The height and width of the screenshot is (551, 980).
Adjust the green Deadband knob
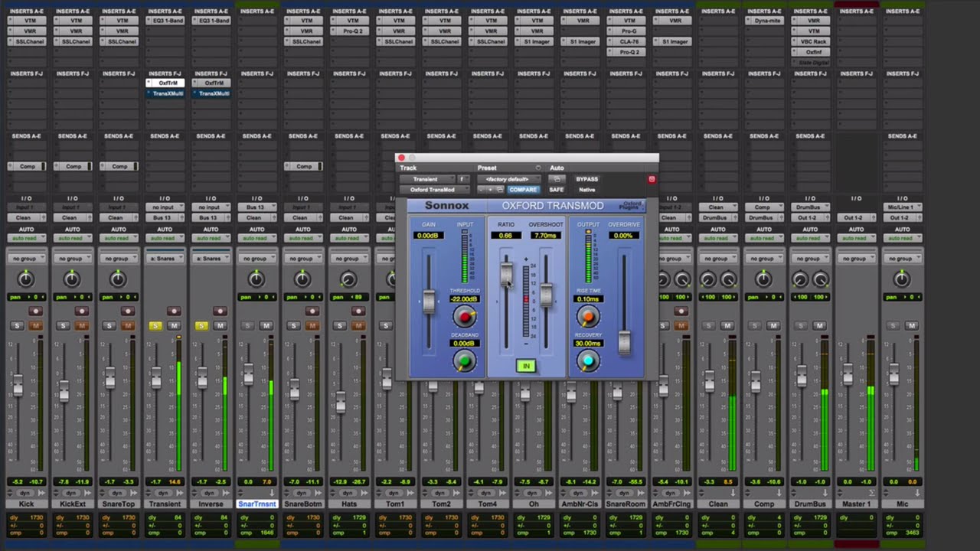tap(464, 360)
